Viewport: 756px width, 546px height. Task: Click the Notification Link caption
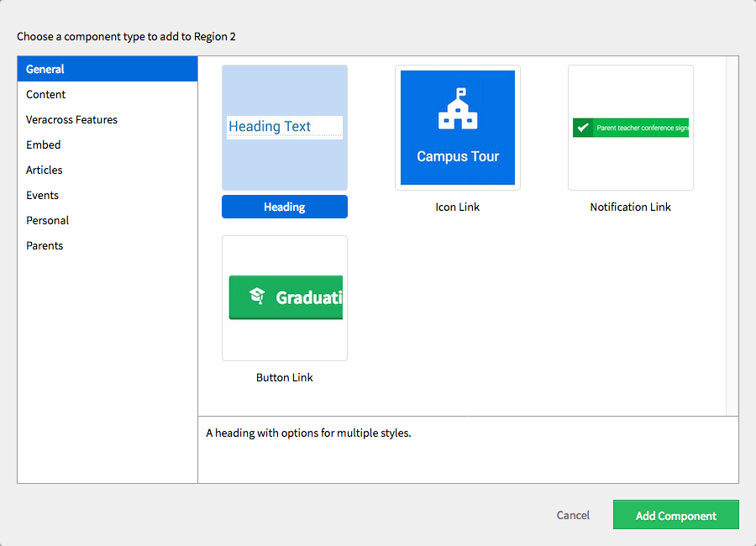631,207
